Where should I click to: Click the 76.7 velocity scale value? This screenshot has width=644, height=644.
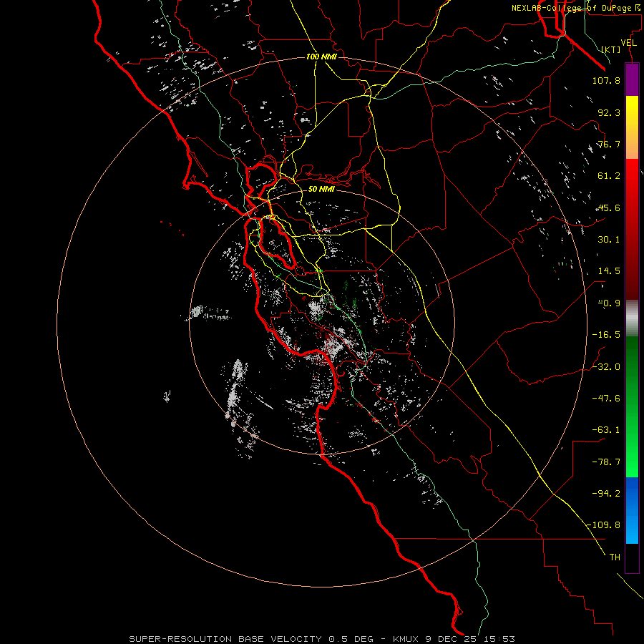click(609, 144)
